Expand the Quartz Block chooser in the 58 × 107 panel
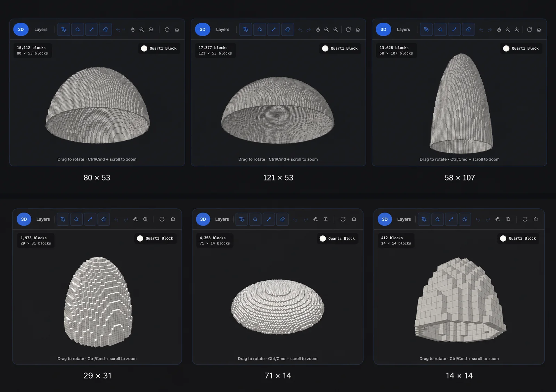The image size is (556, 392). coord(521,48)
